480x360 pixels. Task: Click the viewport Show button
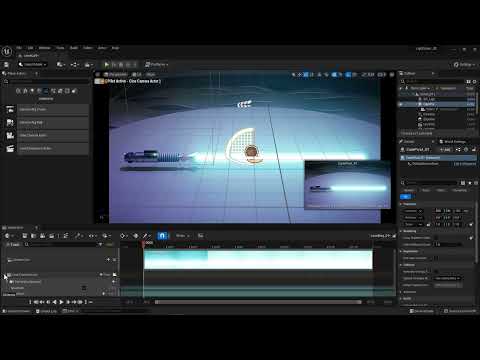point(151,74)
